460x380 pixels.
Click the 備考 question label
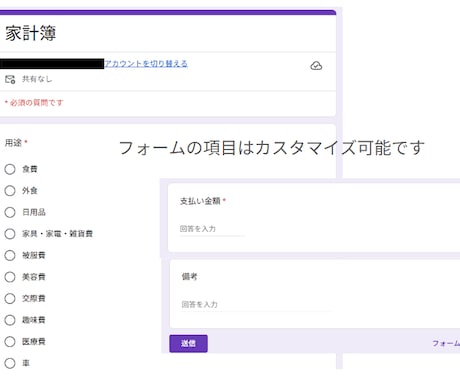[189, 276]
